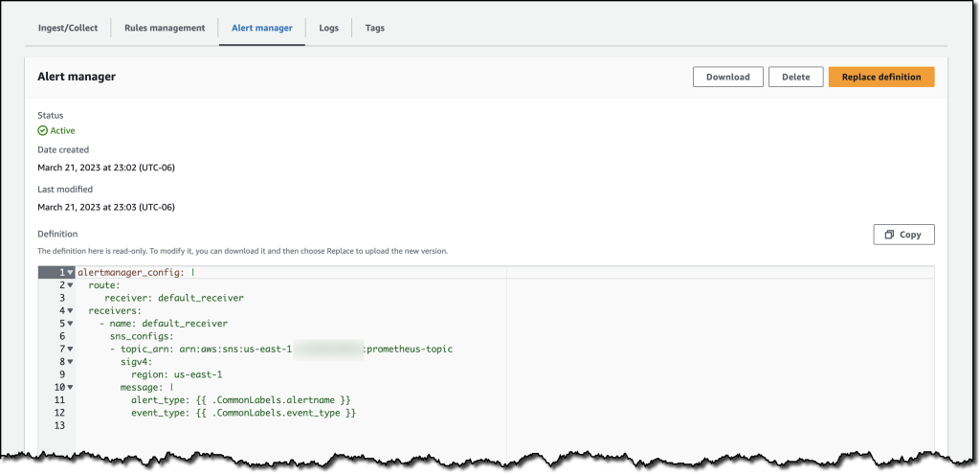Download the alert manager definition
Viewport: 980px width, 474px height.
(x=728, y=77)
